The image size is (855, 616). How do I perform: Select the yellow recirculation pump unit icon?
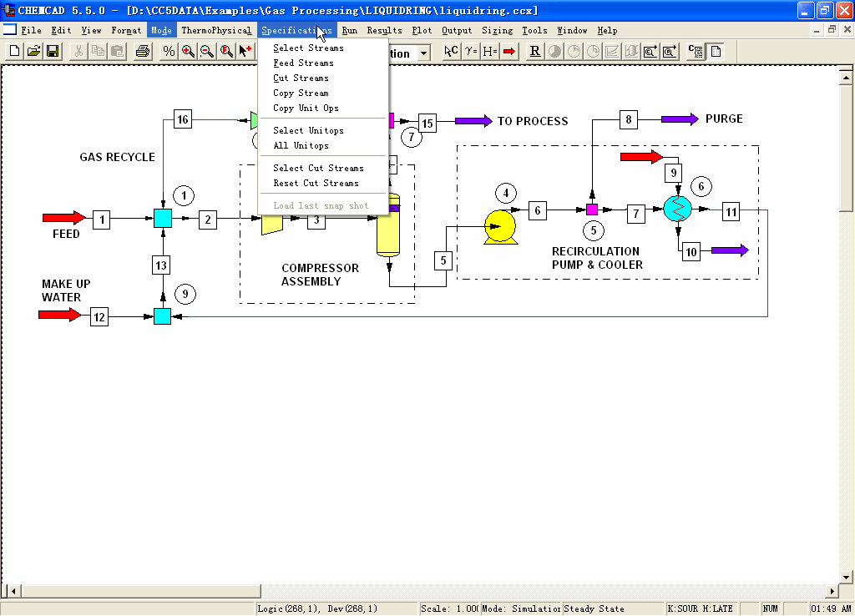point(500,227)
